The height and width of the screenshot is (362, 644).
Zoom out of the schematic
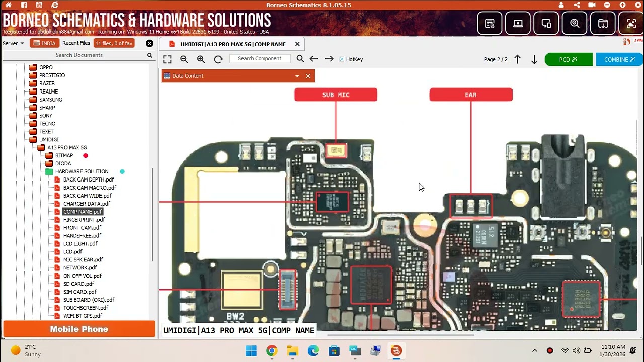point(184,59)
